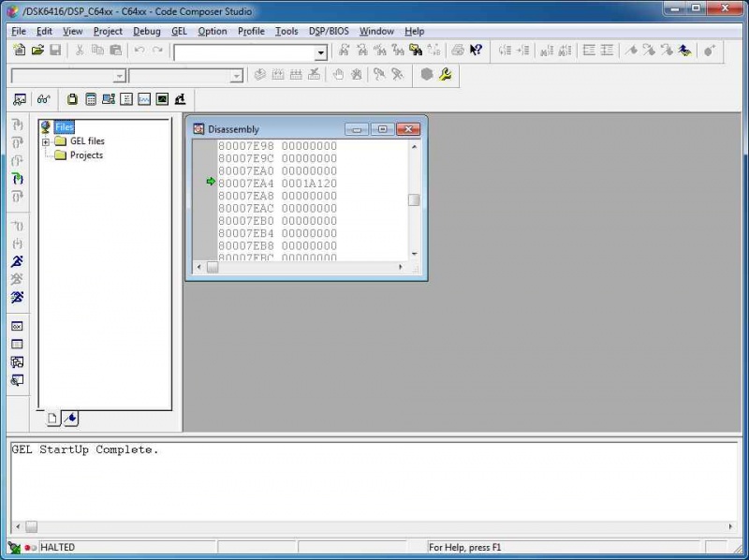Click the Cut scissors icon
Viewport: 749px width, 560px height.
click(80, 51)
